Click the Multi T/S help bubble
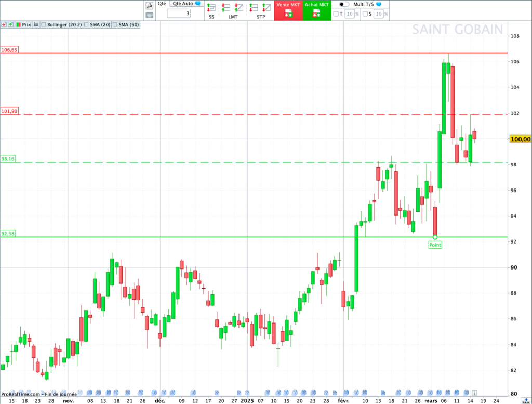532x404 pixels. (379, 4)
